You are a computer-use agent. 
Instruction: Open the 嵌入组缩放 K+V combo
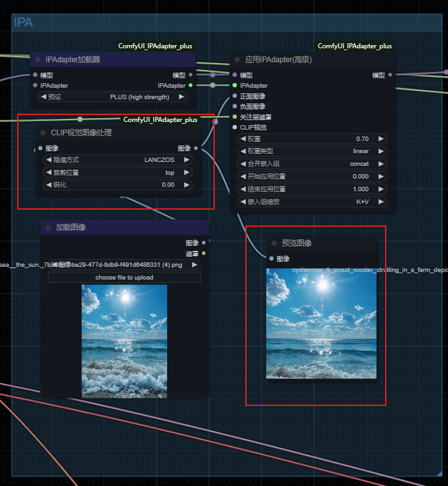tap(312, 202)
